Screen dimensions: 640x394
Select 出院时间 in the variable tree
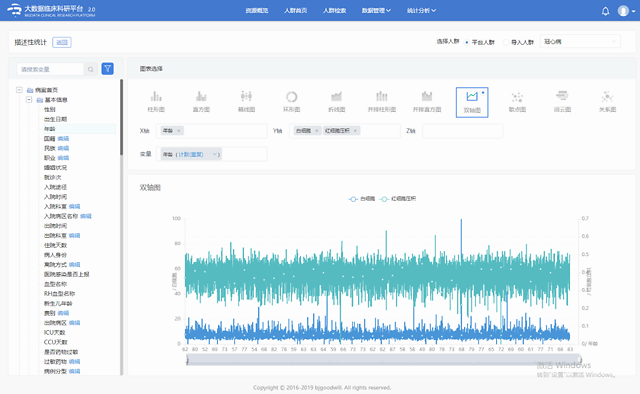(x=55, y=226)
